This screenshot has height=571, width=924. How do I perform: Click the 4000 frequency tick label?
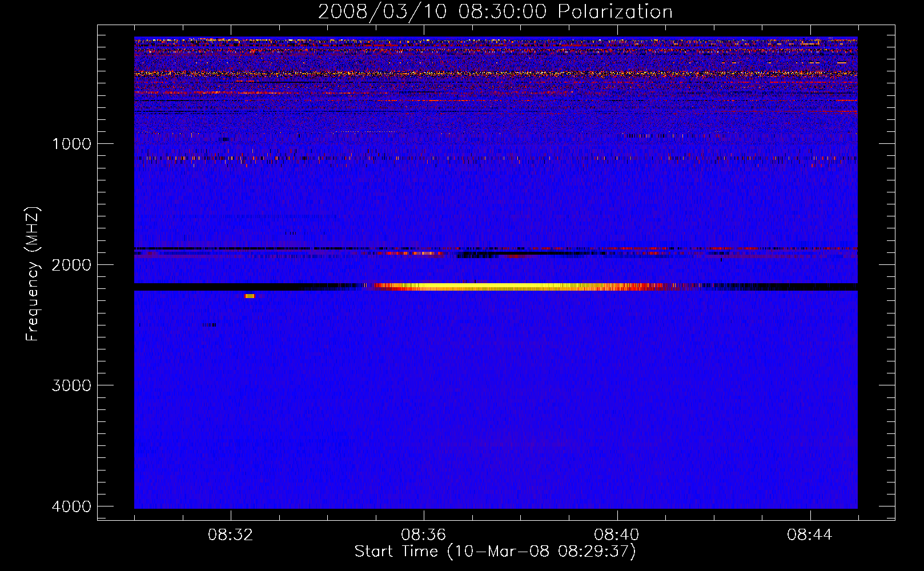coord(71,506)
